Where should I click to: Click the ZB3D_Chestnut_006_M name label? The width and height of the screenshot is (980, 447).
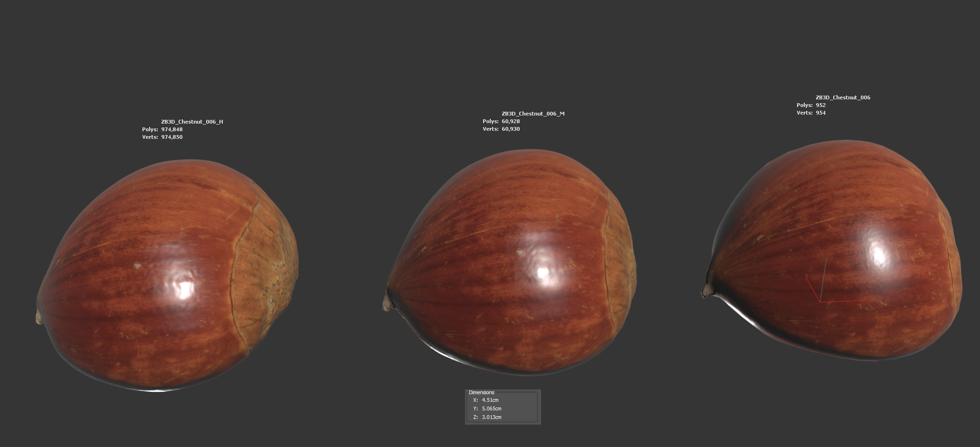(x=533, y=114)
